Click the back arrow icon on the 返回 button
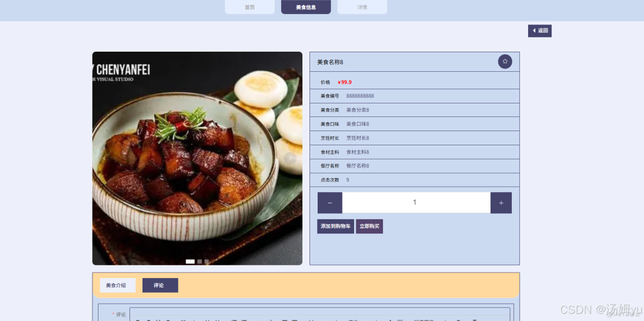 pyautogui.click(x=534, y=31)
